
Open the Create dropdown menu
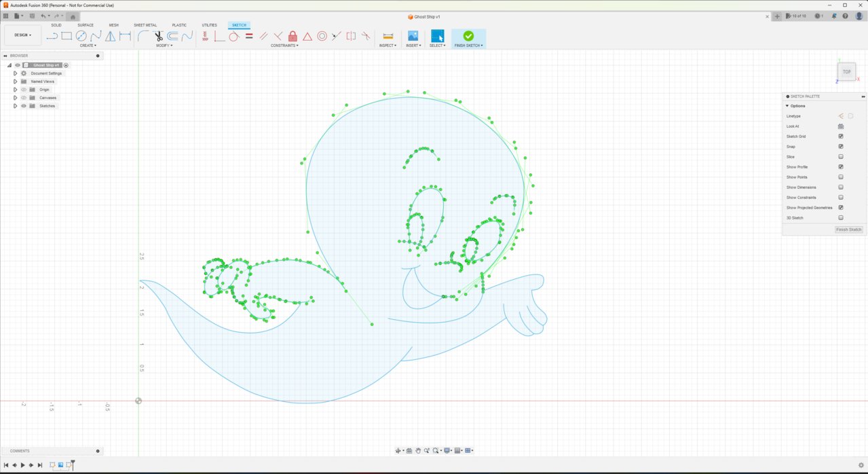pos(88,45)
